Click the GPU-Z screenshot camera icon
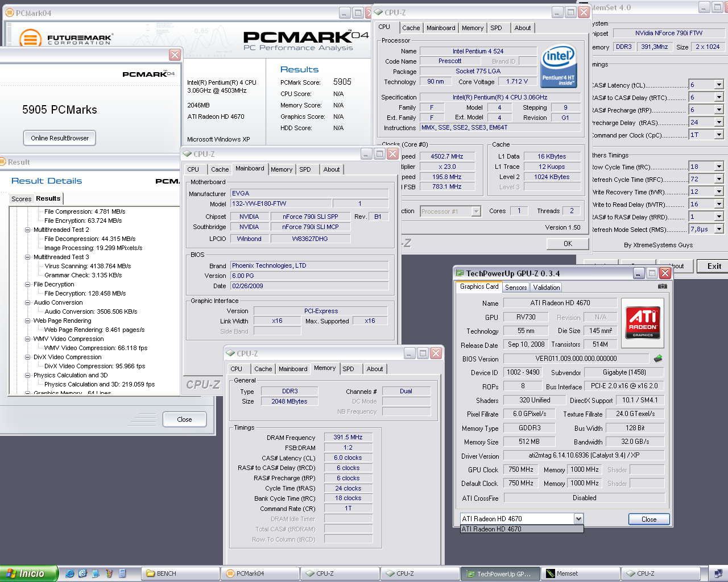Screen dimensions: 728x582 click(x=662, y=286)
